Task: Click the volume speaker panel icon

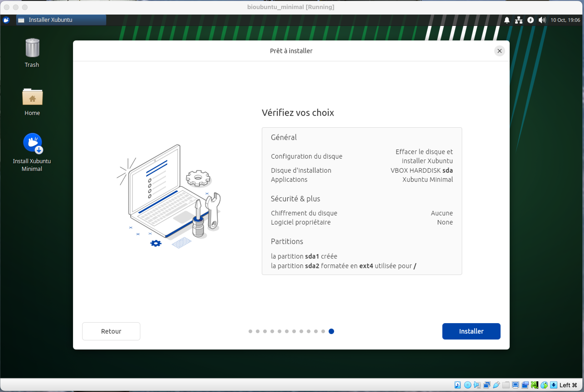Action: 542,20
